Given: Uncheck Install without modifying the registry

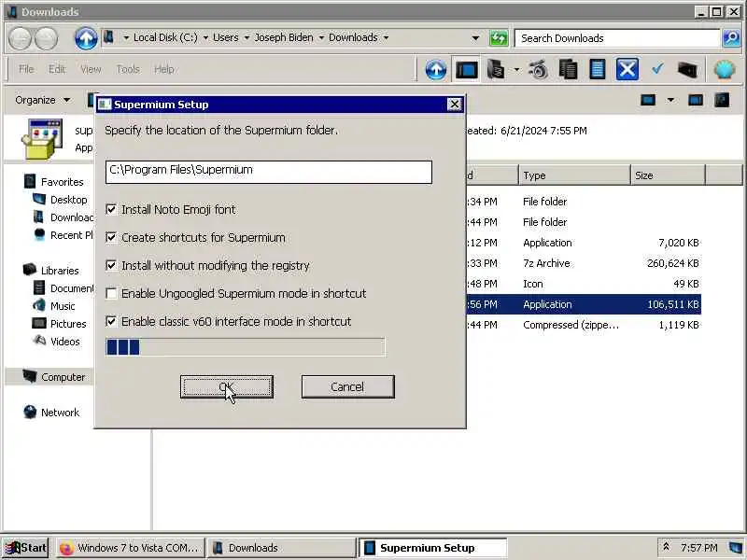Looking at the screenshot, I should (x=111, y=265).
